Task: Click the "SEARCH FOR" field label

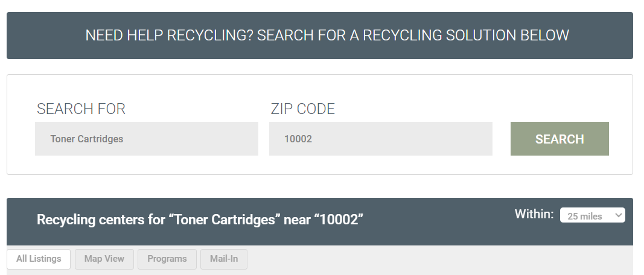Action: tap(81, 109)
